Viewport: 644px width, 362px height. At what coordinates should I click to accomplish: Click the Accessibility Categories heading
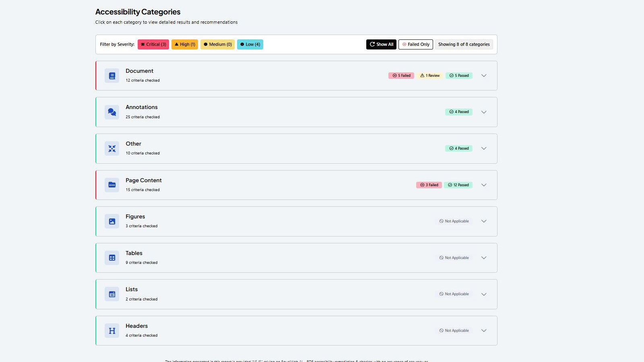(x=138, y=12)
